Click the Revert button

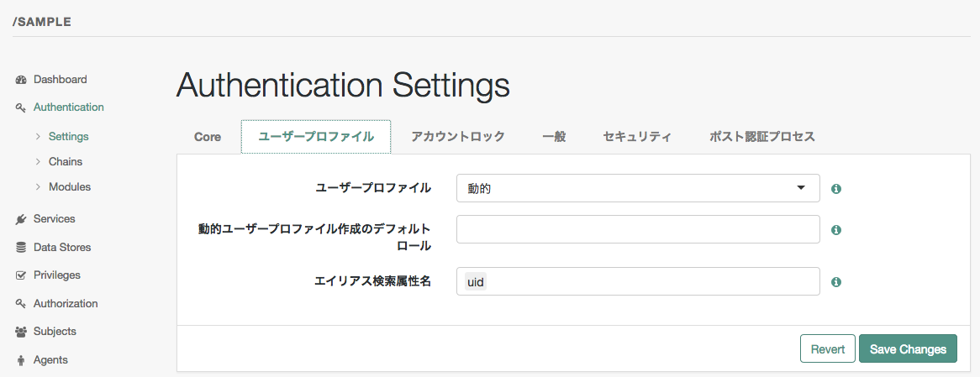point(827,349)
